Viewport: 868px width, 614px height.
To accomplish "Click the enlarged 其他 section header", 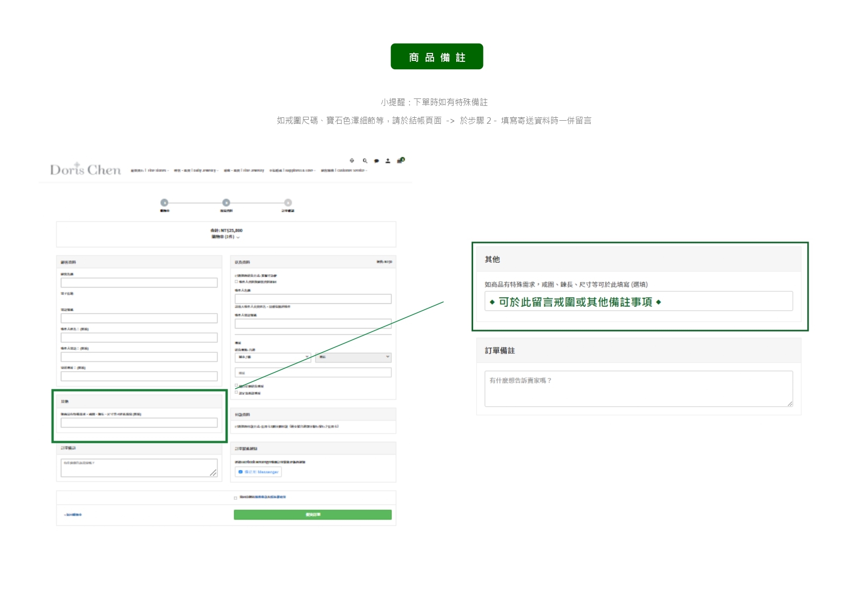I will [x=639, y=259].
